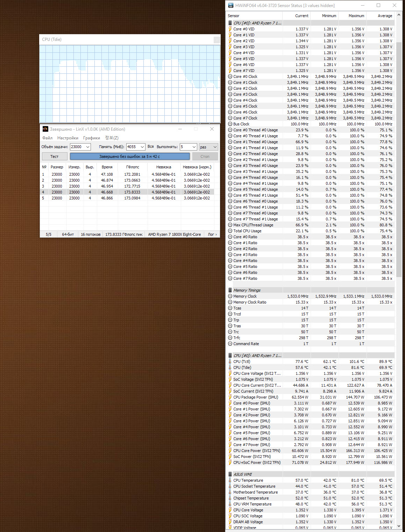Click the chip icon of Memory Timings group
The height and width of the screenshot is (532, 405).
click(230, 290)
